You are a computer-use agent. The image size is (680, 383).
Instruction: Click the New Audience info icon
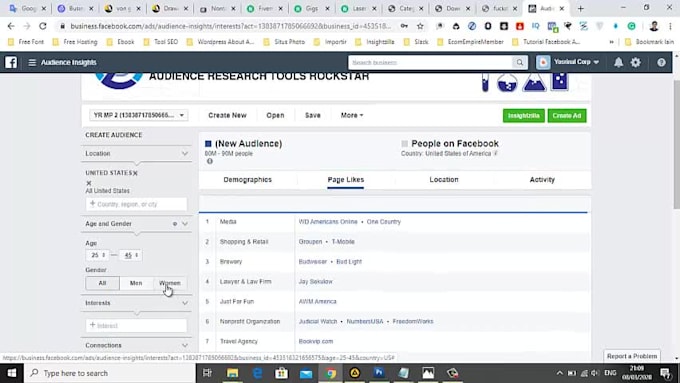pos(210,161)
